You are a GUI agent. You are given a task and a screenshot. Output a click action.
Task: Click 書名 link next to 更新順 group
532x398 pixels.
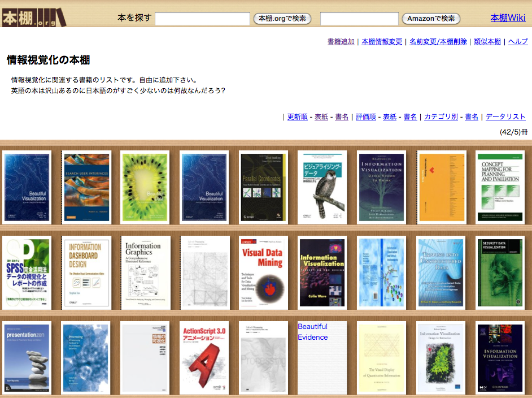coord(342,117)
